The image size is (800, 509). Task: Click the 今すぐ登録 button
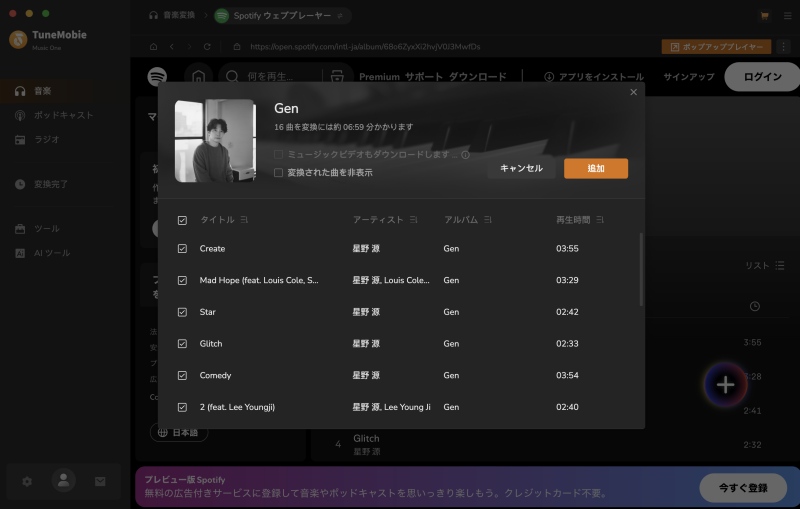(x=743, y=488)
